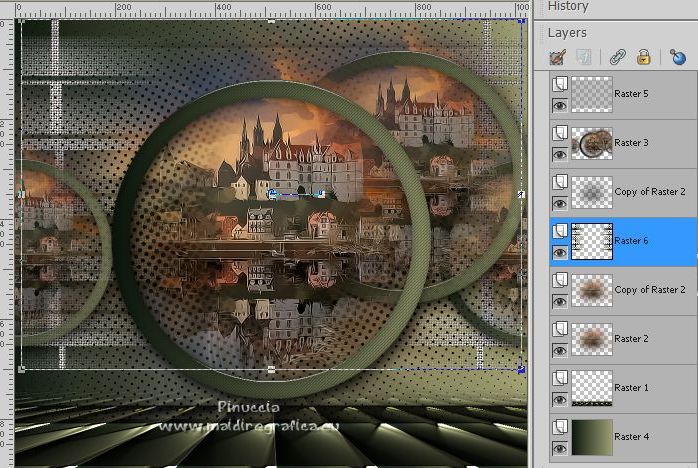Screen dimensions: 698x468
Task: Toggle visibility of the selected Raster 6 layer
Action: pyautogui.click(x=560, y=252)
